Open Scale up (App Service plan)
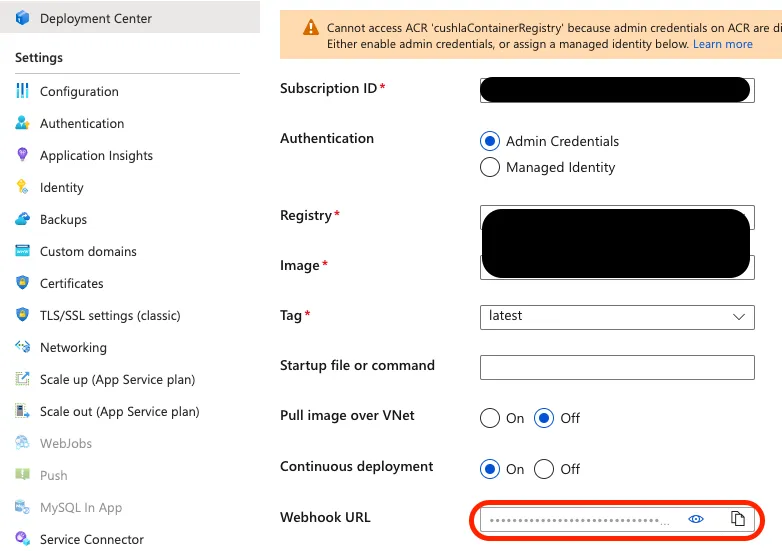The image size is (782, 551). tap(117, 379)
